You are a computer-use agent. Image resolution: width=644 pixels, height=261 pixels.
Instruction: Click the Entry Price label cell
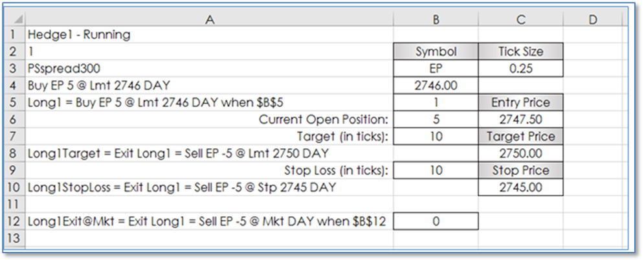point(520,102)
